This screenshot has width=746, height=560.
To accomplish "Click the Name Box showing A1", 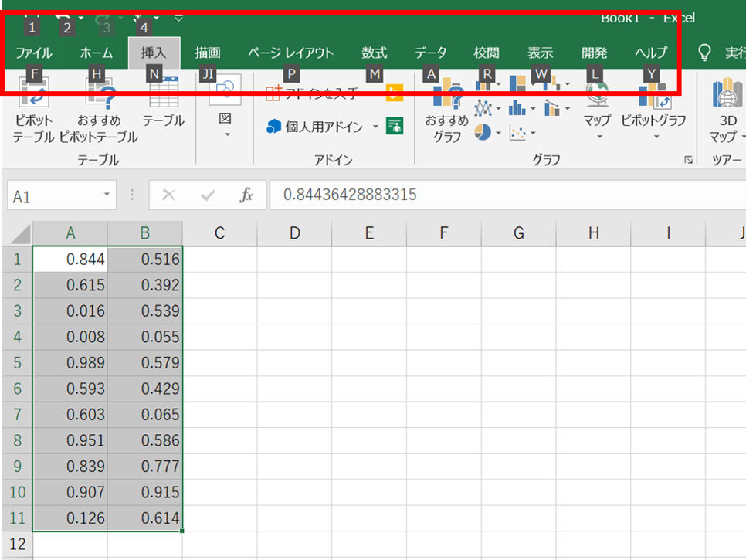I will (62, 195).
